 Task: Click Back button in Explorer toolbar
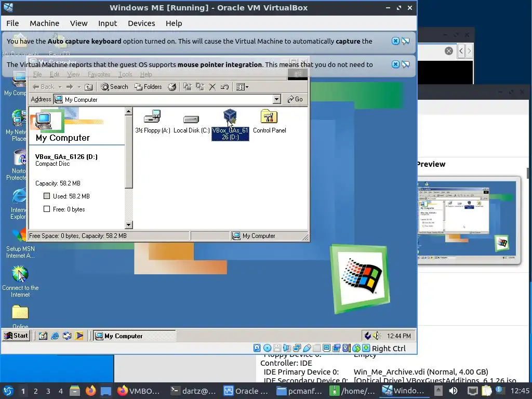[43, 87]
